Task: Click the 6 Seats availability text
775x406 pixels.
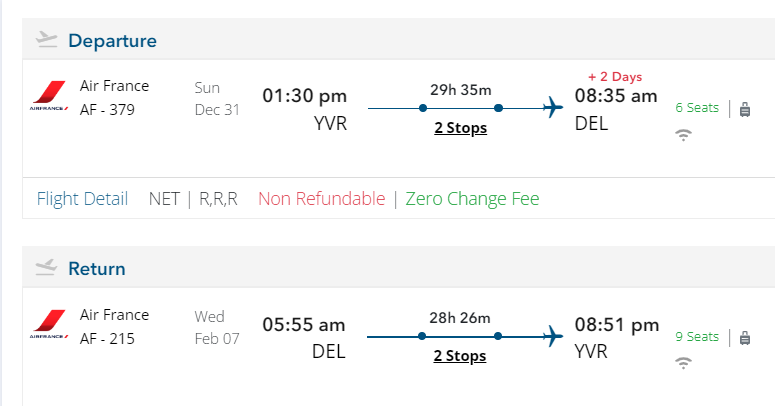Action: click(x=697, y=108)
